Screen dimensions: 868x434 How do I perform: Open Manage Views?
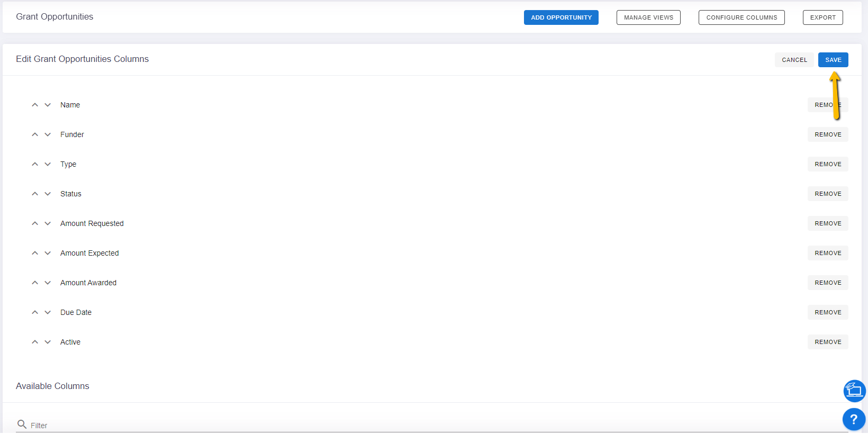[x=648, y=17]
